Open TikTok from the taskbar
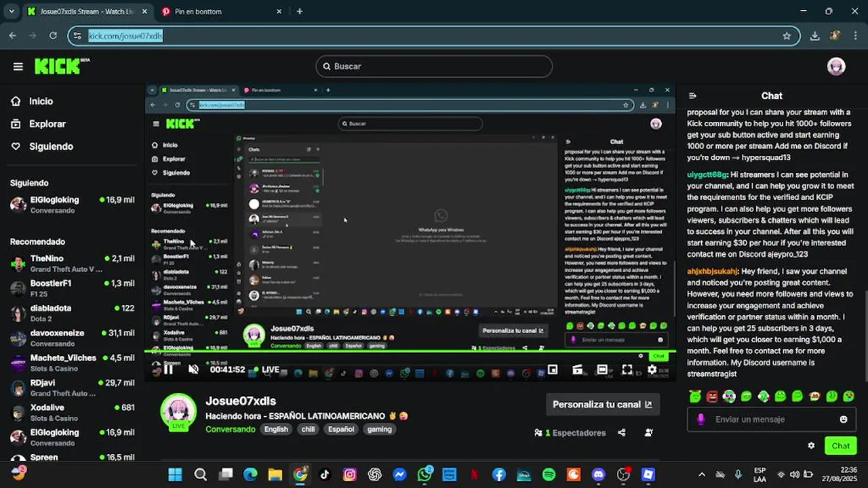868x488 pixels. point(325,474)
